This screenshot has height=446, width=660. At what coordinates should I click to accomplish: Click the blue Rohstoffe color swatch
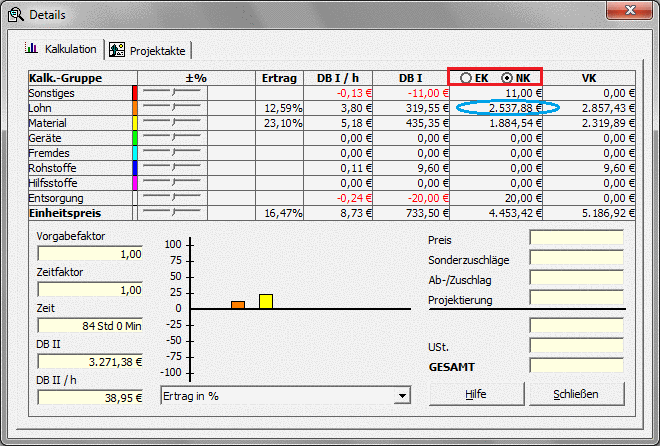point(135,168)
